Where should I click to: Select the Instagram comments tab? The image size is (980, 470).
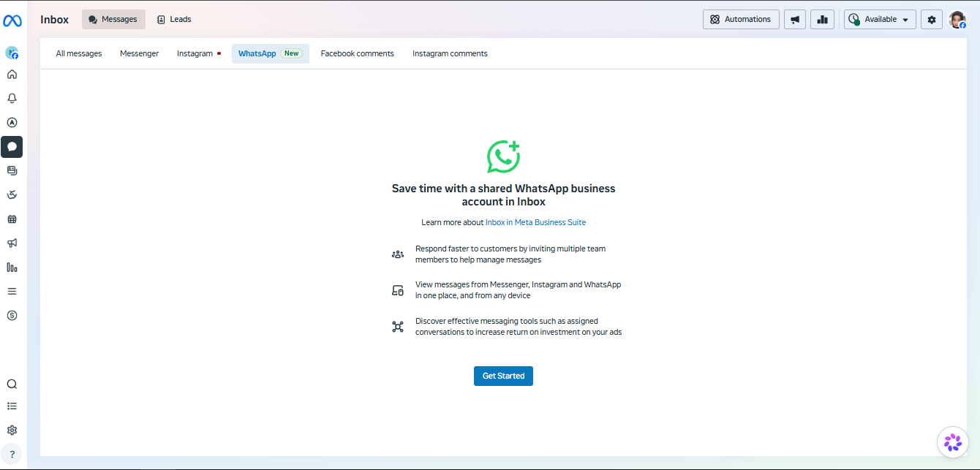pyautogui.click(x=450, y=53)
